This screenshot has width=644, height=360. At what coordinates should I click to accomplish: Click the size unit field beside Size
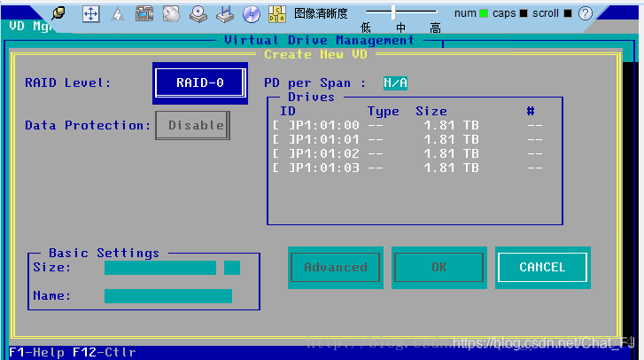pos(232,268)
